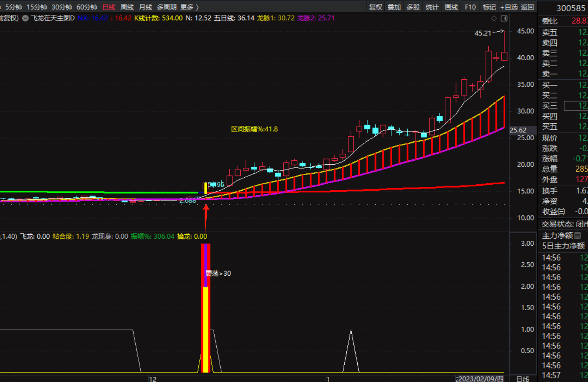Click the 标记 mark button
This screenshot has width=588, height=382.
[489, 7]
